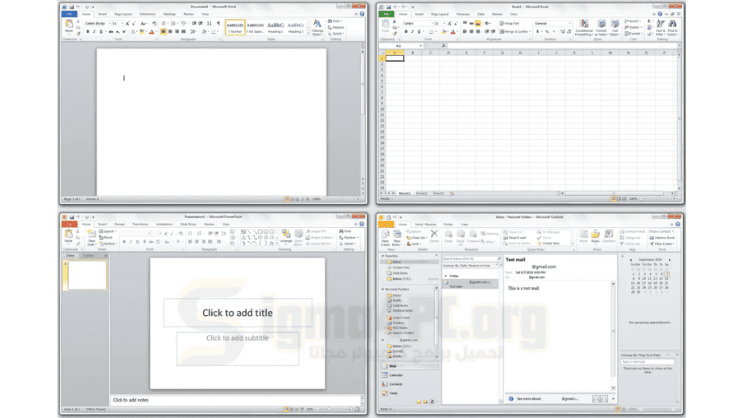Open the Insert tab in Word
This screenshot has height=418, width=743.
102,14
